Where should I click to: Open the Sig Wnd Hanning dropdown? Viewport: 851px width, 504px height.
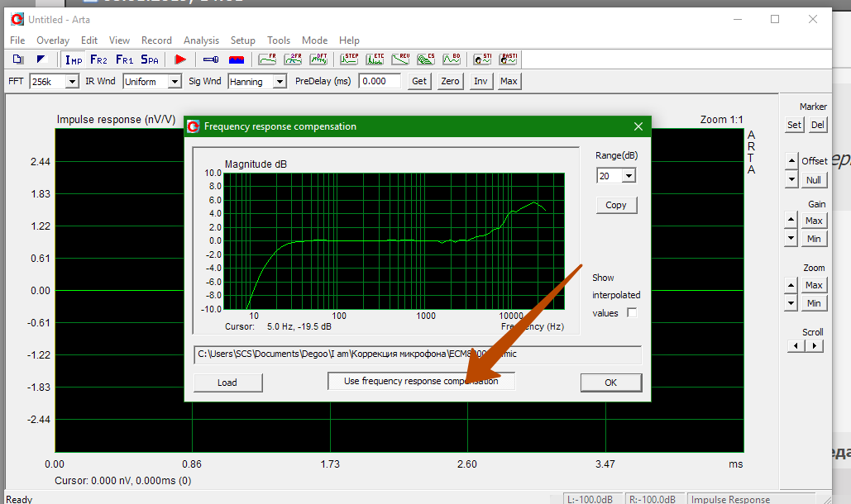[279, 82]
